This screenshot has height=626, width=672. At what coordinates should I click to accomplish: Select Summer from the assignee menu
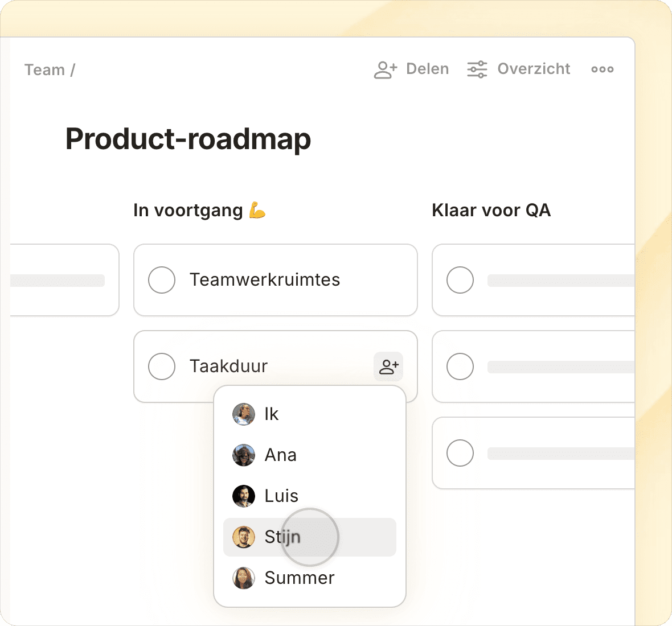300,578
